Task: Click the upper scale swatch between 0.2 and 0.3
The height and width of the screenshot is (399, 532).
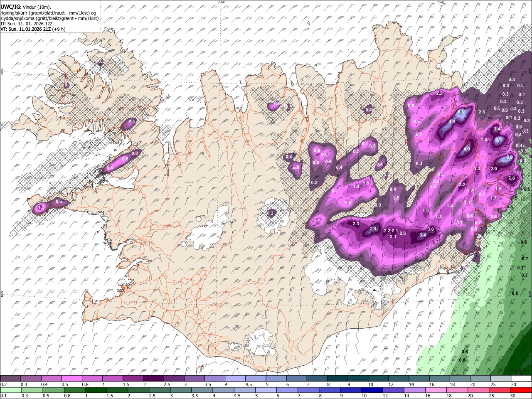Action: [x=10, y=378]
